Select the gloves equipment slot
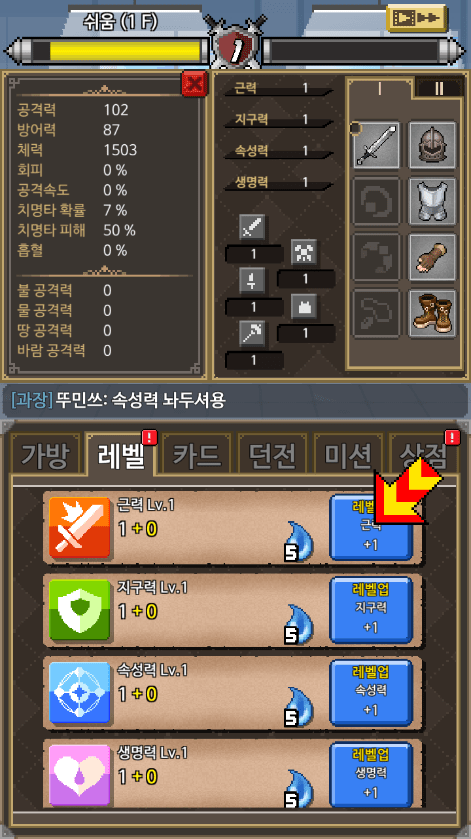This screenshot has width=471, height=839. tap(432, 257)
